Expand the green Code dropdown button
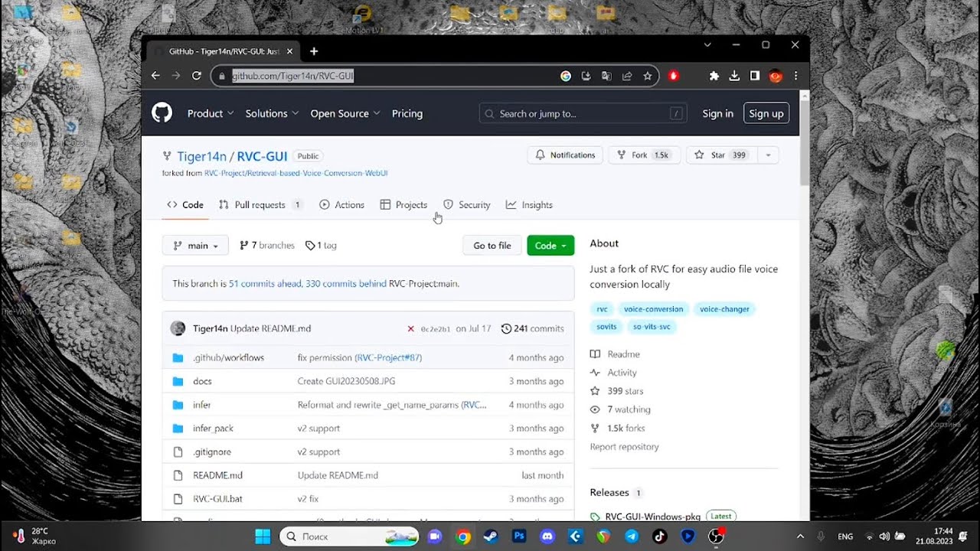 550,246
